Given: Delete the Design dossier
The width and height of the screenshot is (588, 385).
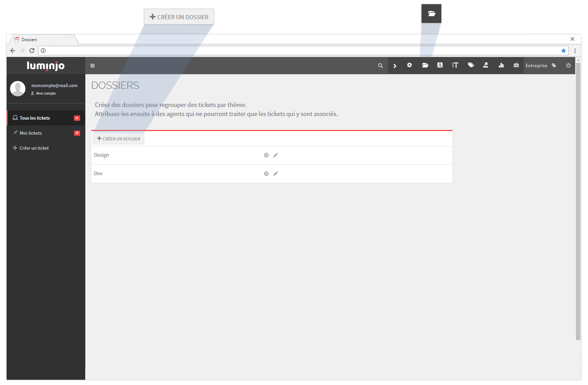Looking at the screenshot, I should [x=266, y=155].
